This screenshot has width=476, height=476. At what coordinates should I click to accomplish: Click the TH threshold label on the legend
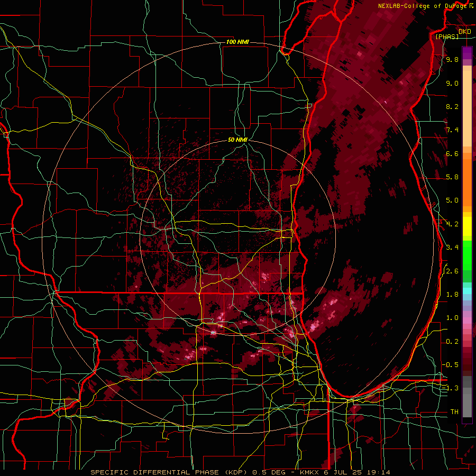pos(454,411)
